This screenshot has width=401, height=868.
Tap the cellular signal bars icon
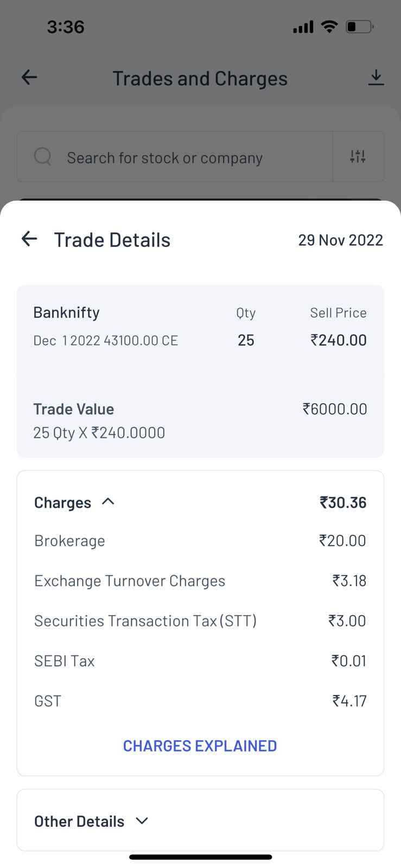[x=303, y=27]
